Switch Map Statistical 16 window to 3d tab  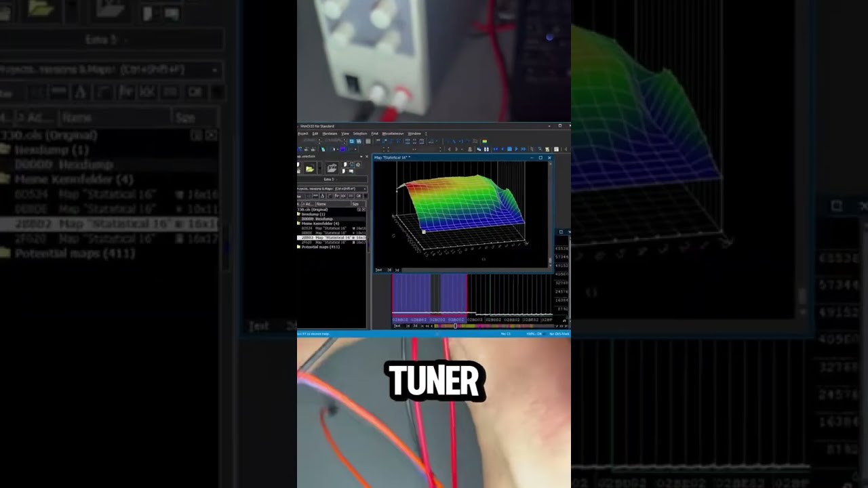click(397, 270)
